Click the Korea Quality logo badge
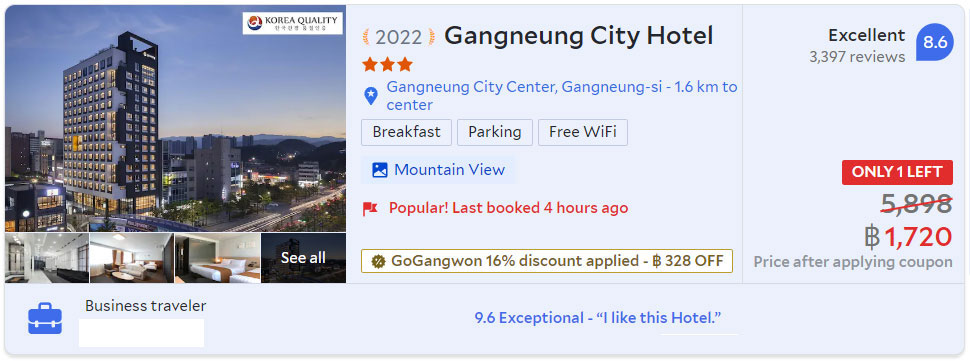Image resolution: width=970 pixels, height=361 pixels. coord(293,23)
